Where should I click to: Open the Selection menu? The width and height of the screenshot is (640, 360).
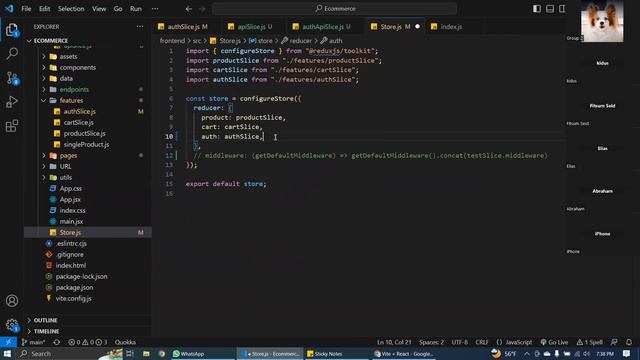point(71,9)
